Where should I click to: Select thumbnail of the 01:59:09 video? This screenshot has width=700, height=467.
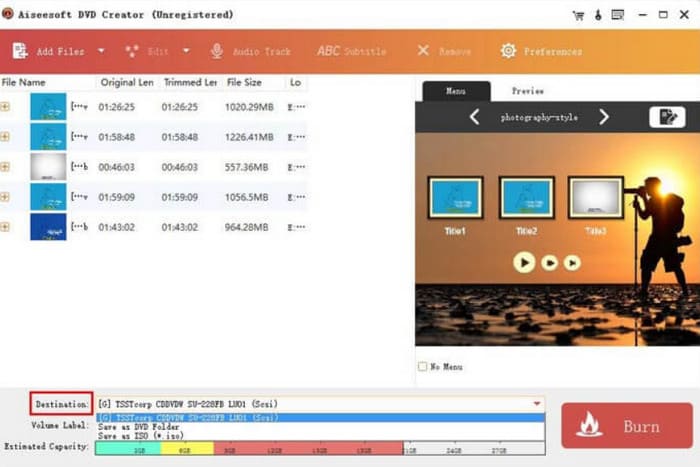pyautogui.click(x=48, y=197)
